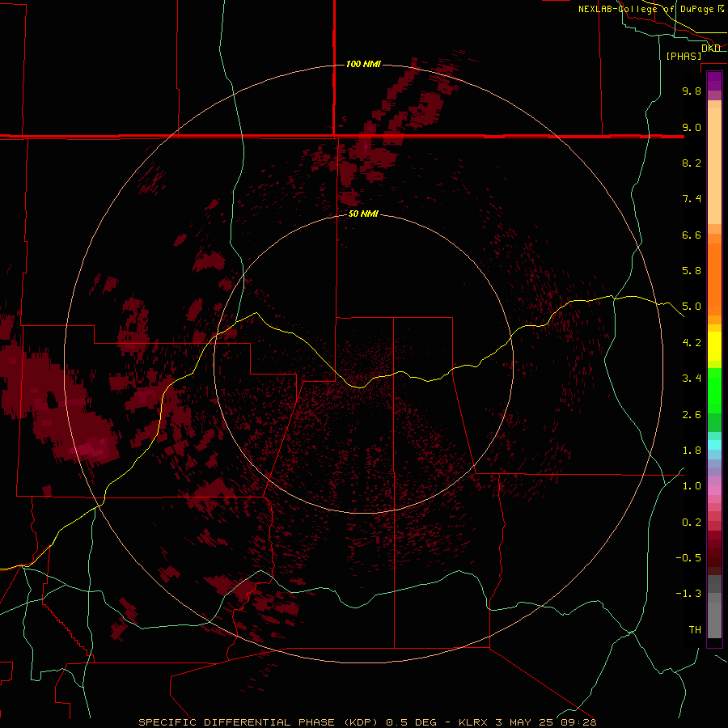728x728 pixels.
Task: Pick the bright green legend color band
Action: click(x=714, y=390)
